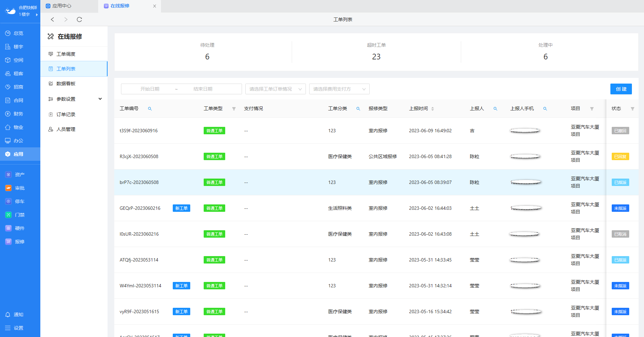Viewport: 644px width, 337px height.
Task: Open 招商 in the sidebar
Action: pyautogui.click(x=20, y=87)
